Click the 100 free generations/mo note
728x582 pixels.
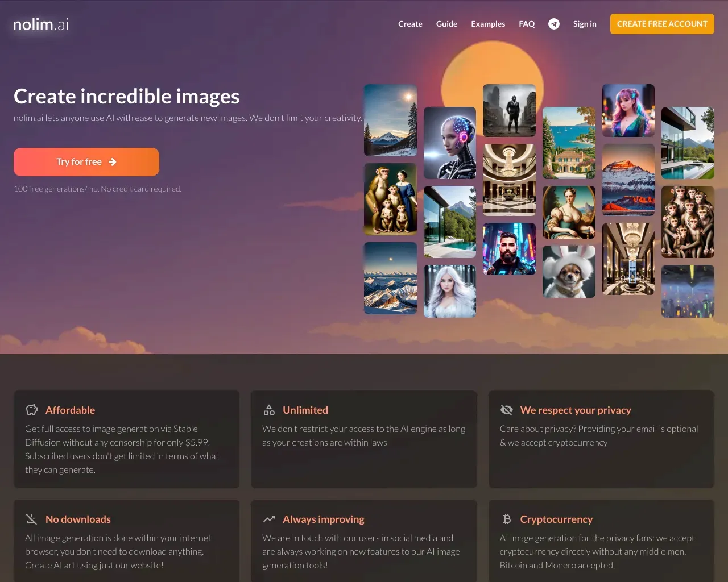click(98, 189)
